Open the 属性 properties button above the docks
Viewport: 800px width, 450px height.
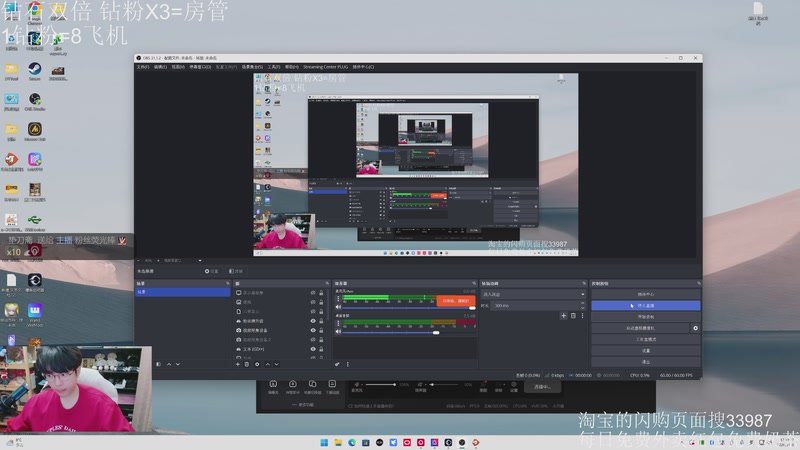(212, 271)
